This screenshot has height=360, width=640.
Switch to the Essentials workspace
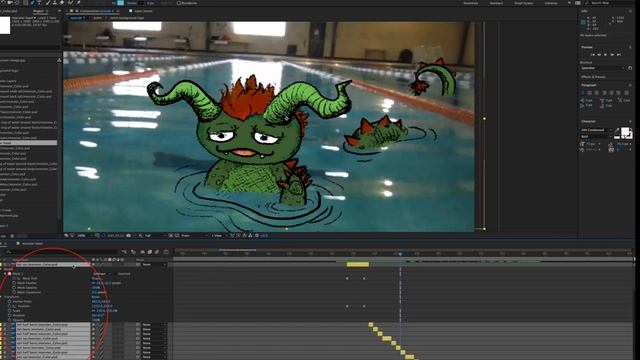click(471, 3)
